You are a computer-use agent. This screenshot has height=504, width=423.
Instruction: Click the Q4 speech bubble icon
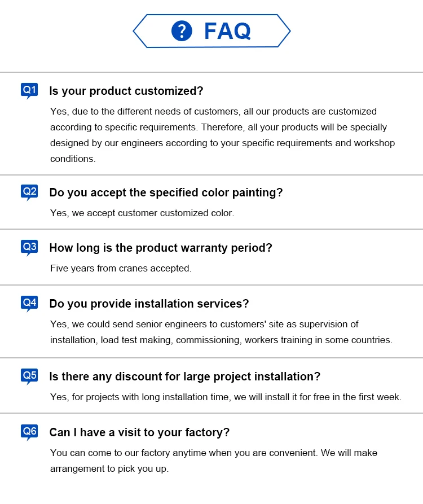(x=29, y=304)
